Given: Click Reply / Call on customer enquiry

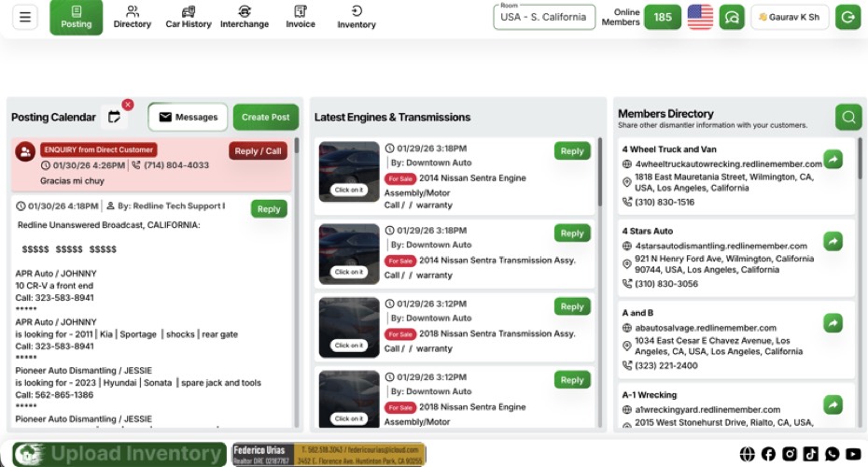Looking at the screenshot, I should click(x=258, y=151).
